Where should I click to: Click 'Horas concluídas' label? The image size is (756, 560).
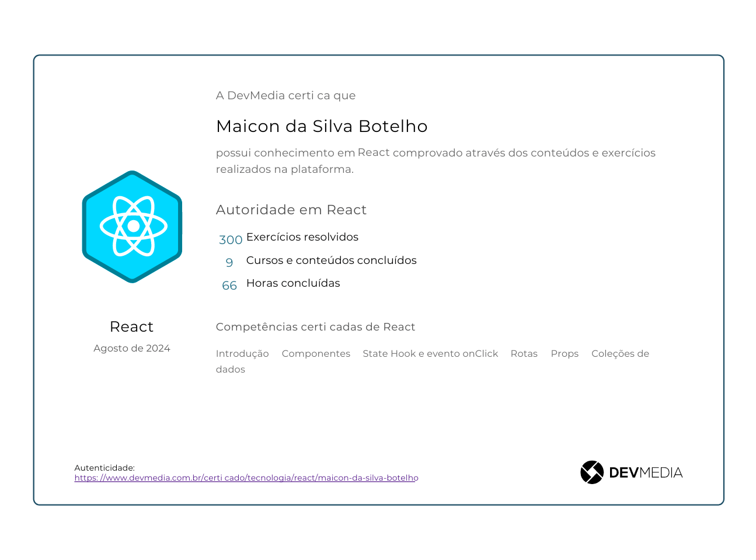tap(293, 283)
